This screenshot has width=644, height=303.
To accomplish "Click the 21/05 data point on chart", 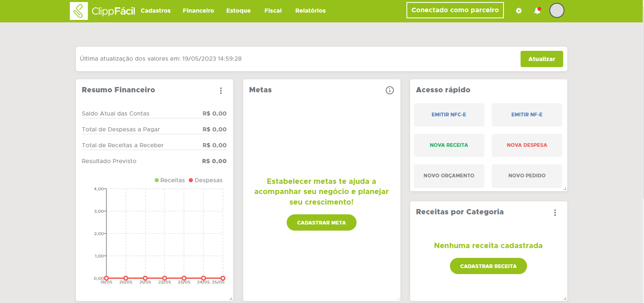I will pos(145,278).
